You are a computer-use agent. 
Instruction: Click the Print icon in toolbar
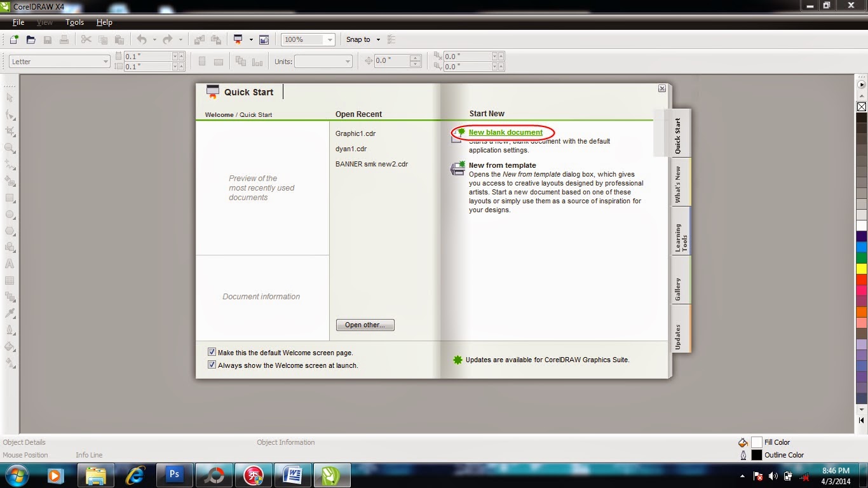(64, 39)
